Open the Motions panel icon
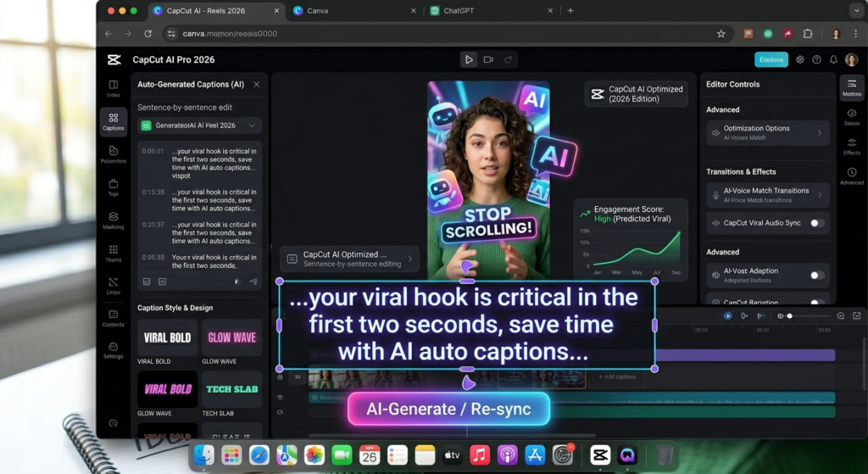 (852, 87)
